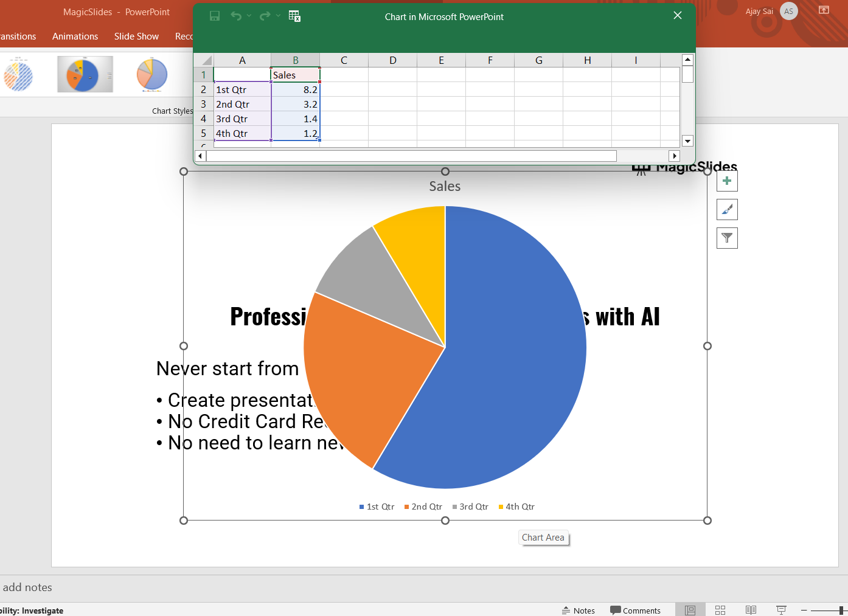This screenshot has height=616, width=848.
Task: Select cell A5 containing "4th Qtr"
Action: (242, 133)
